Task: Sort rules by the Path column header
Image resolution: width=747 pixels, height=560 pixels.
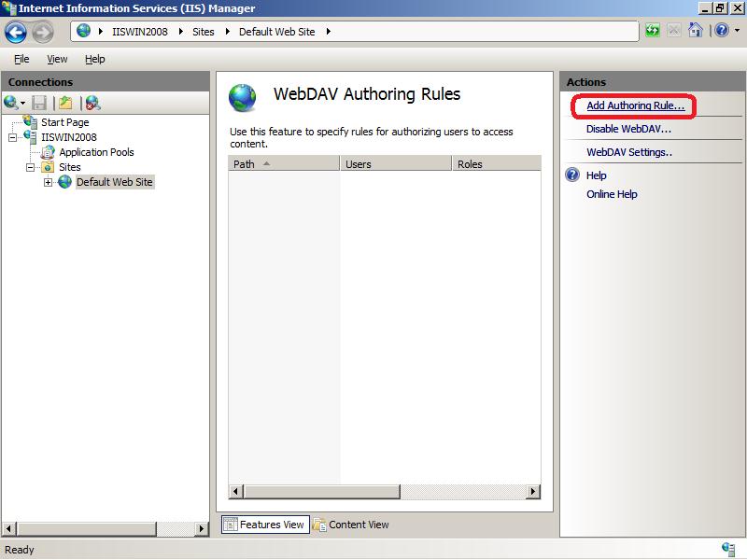Action: 284,164
